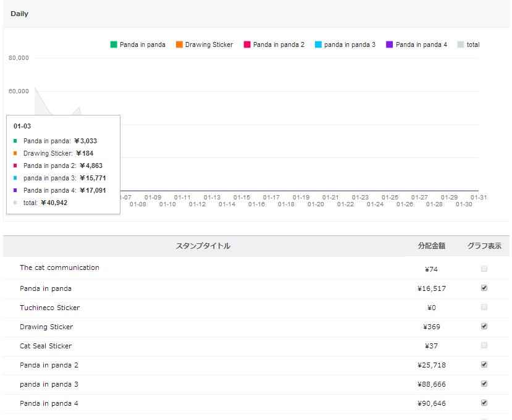This screenshot has width=512, height=420.
Task: Click the orange Drawing Sticker legend swatch
Action: (179, 44)
